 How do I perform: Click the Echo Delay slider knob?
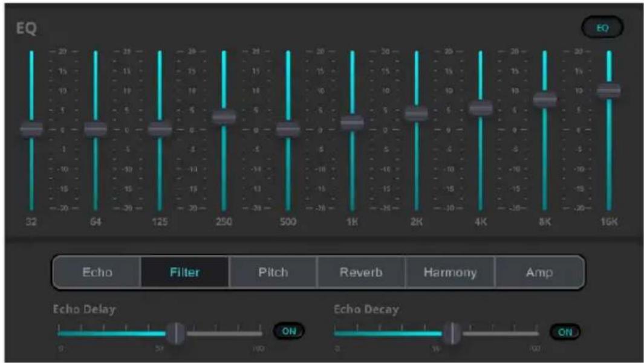point(176,333)
